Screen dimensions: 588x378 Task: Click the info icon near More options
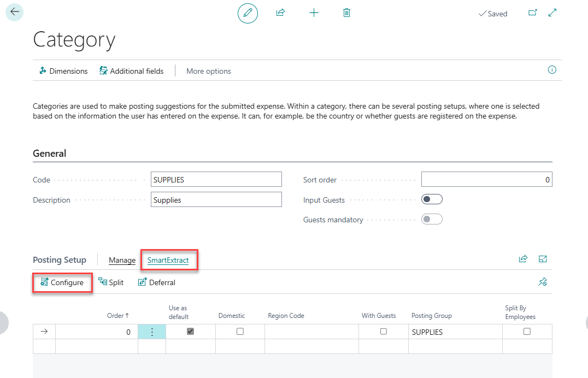pyautogui.click(x=552, y=70)
